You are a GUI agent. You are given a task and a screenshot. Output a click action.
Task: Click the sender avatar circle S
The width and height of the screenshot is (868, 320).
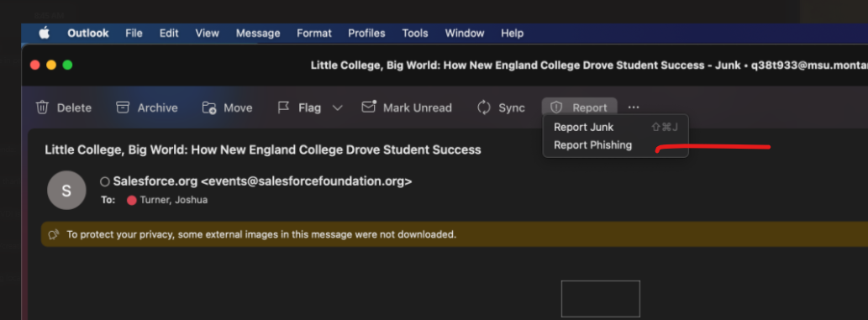[66, 191]
